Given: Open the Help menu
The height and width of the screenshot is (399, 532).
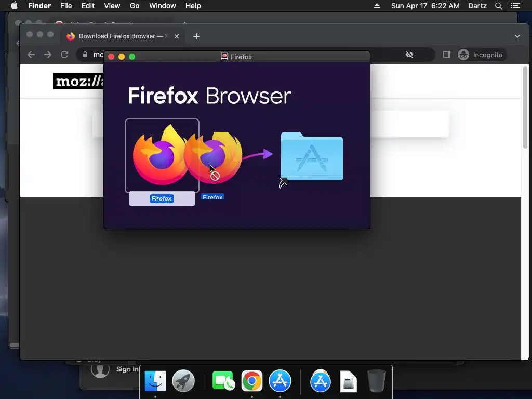Looking at the screenshot, I should 193,6.
